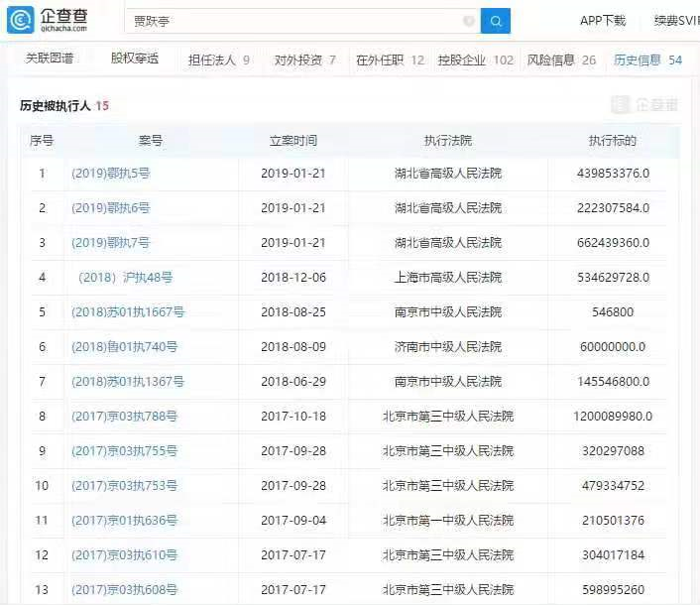Click the 历史被执行人 section heading
Viewport: 700px width, 605px height.
(55, 106)
